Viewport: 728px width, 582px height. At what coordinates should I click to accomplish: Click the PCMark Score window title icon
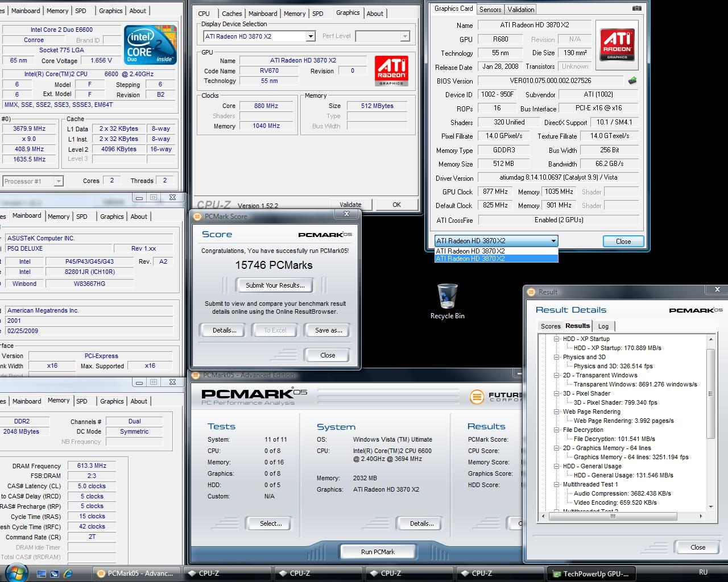pyautogui.click(x=197, y=217)
